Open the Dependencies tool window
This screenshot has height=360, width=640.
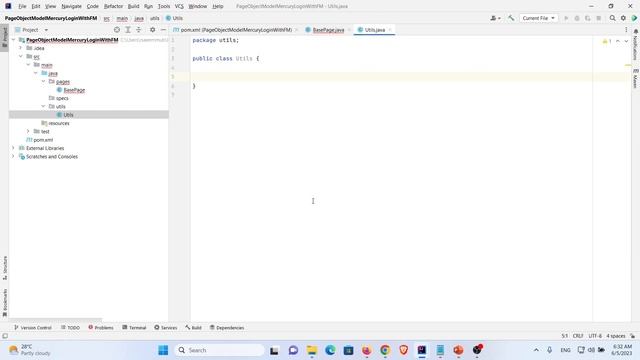tap(227, 327)
